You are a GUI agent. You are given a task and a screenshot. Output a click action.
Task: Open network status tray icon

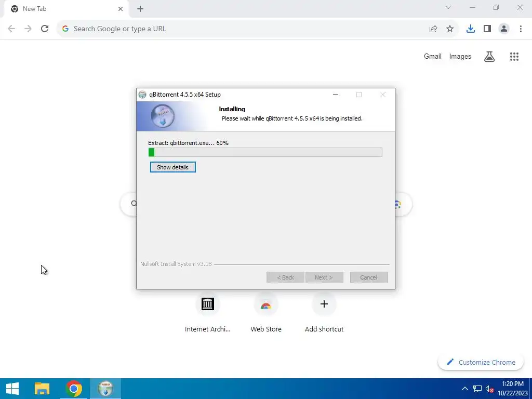477,389
